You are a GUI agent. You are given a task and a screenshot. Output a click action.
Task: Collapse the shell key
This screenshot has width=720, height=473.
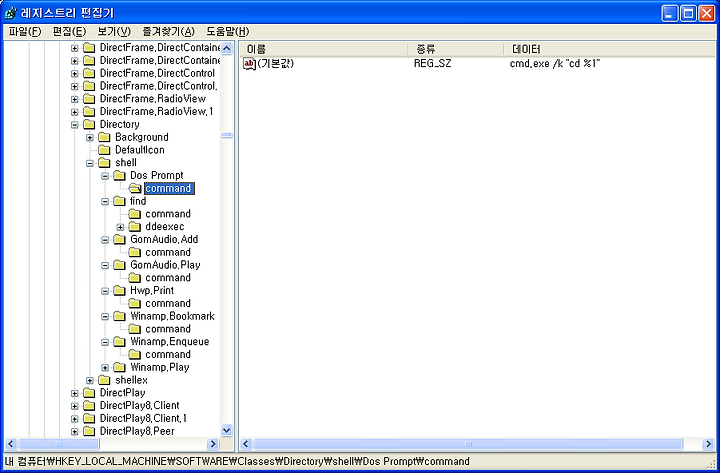click(x=90, y=163)
